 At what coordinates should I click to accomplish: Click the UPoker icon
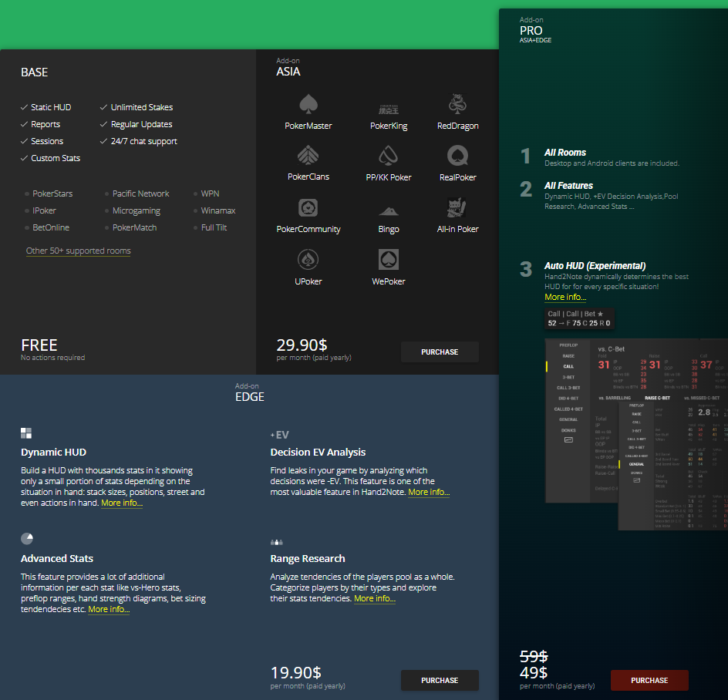[308, 260]
